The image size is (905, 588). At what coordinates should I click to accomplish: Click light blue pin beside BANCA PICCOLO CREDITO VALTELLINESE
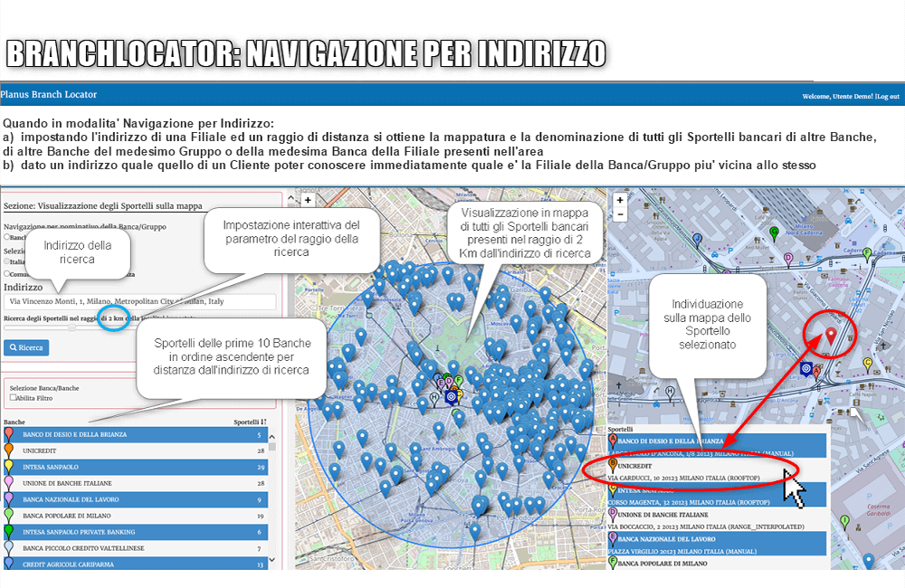tap(9, 547)
